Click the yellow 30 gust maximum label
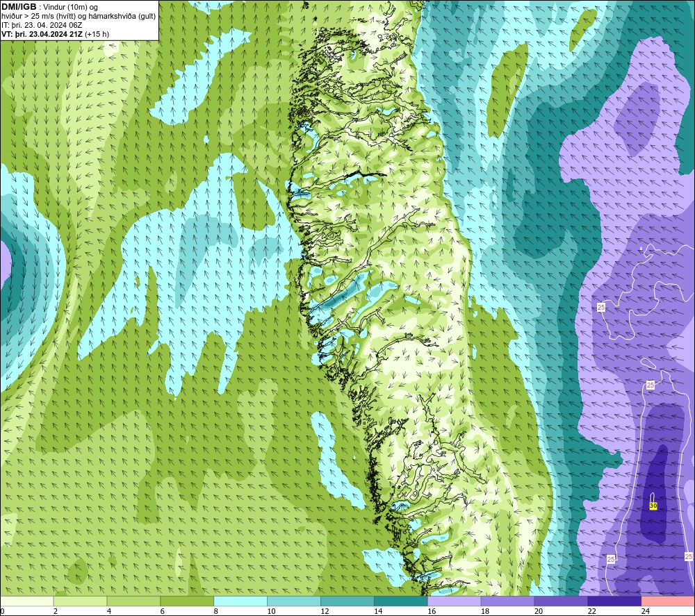The width and height of the screenshot is (695, 616). point(653,506)
